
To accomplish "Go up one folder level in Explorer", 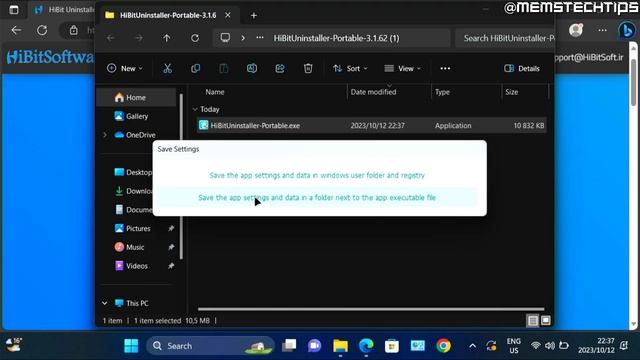I will click(x=167, y=38).
